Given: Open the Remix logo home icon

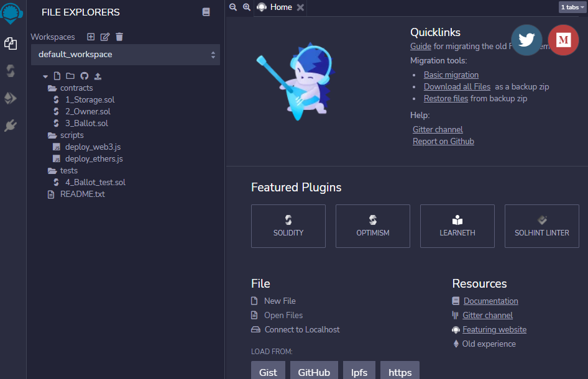Looking at the screenshot, I should tap(11, 14).
